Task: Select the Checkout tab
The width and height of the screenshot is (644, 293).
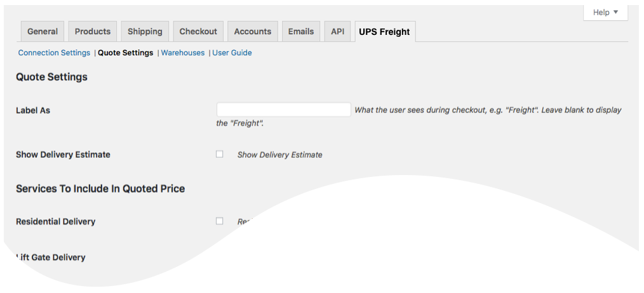Action: (198, 31)
